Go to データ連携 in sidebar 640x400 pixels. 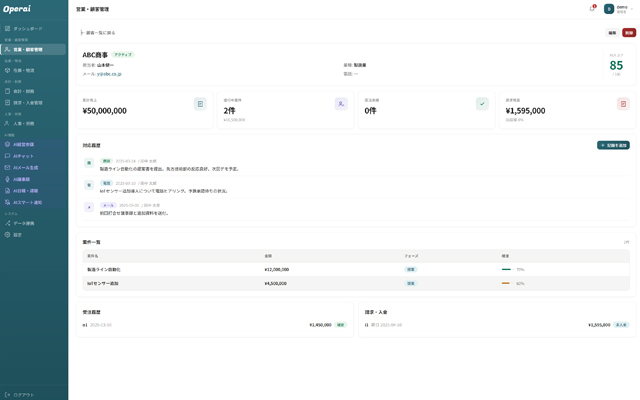pos(24,223)
